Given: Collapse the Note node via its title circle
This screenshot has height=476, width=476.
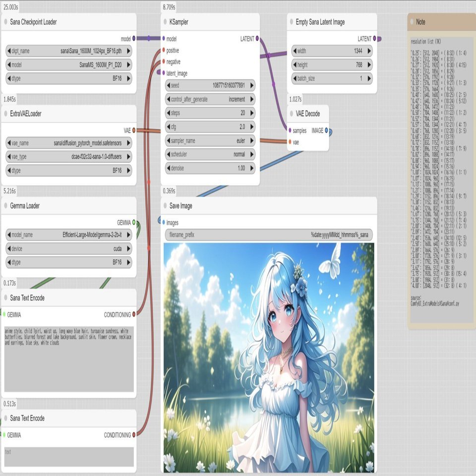Looking at the screenshot, I should pyautogui.click(x=411, y=21).
